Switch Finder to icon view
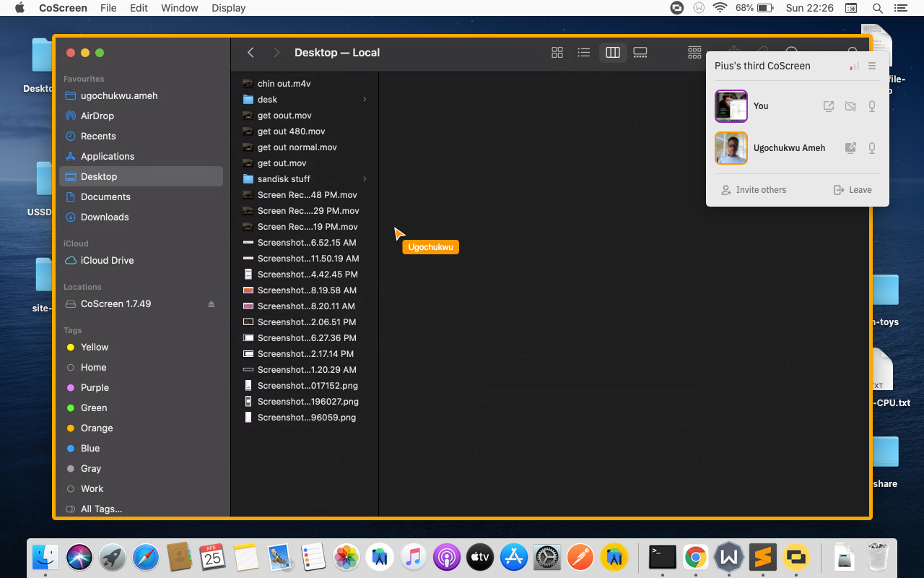Image resolution: width=924 pixels, height=578 pixels. 557,53
